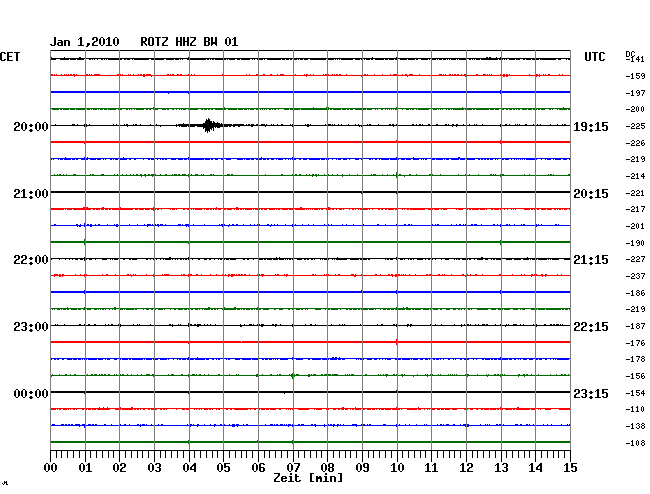The image size is (650, 494).
Task: Select DC offset value '-221'
Action: tap(635, 193)
